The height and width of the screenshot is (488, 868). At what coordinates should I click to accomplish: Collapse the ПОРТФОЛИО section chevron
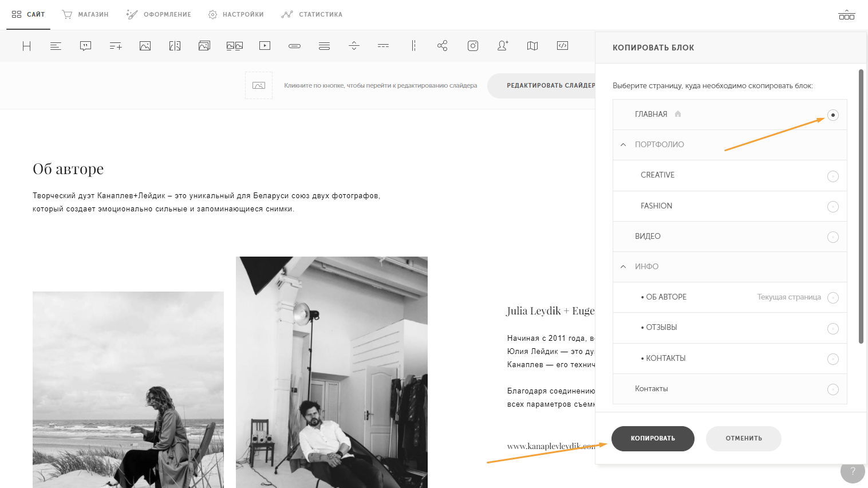624,144
